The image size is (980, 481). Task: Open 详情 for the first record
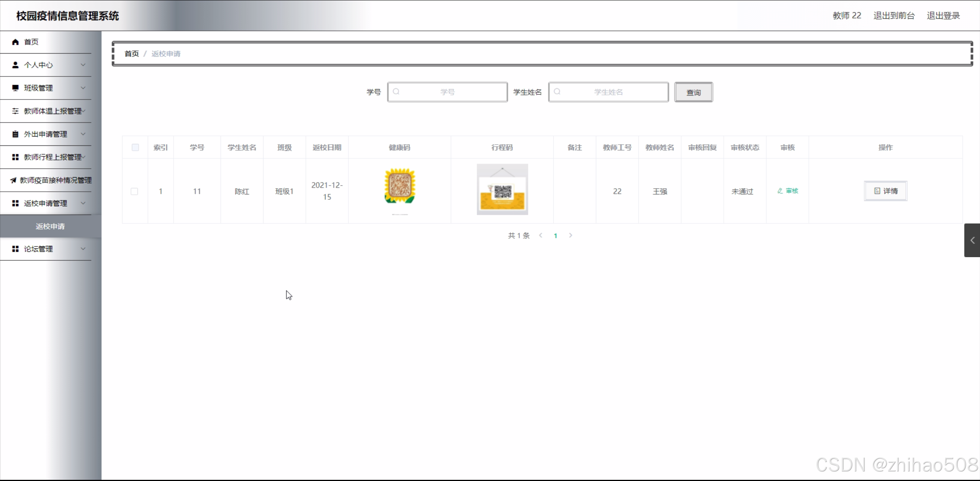pyautogui.click(x=885, y=191)
